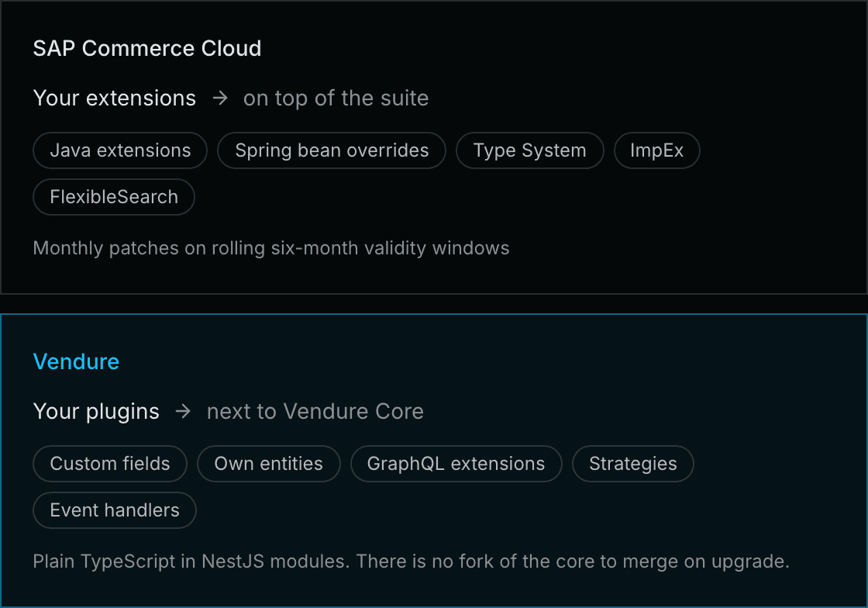Click the arrow after 'Your extensions'
The height and width of the screenshot is (608, 868).
(x=220, y=98)
